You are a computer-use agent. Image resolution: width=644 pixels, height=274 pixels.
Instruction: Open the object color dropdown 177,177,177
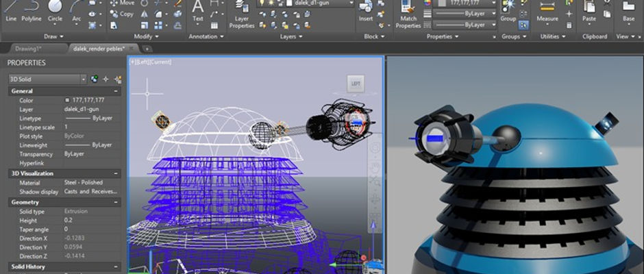click(466, 3)
